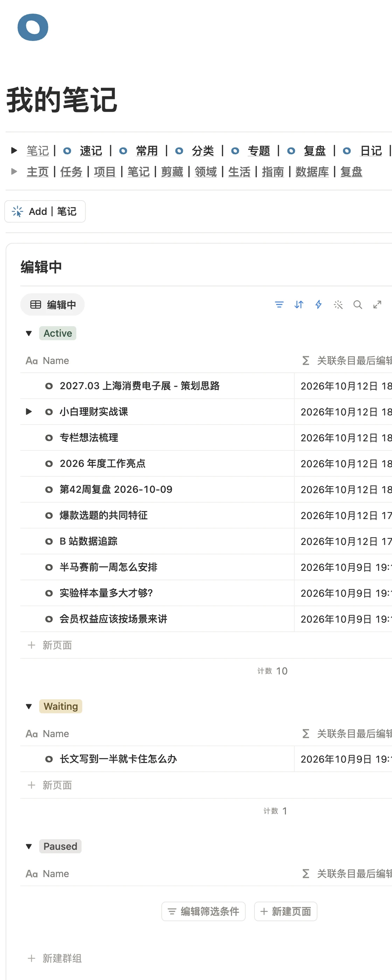This screenshot has width=392, height=980.
Task: Click the sigma icon in the Paused group column header
Action: coord(306,874)
